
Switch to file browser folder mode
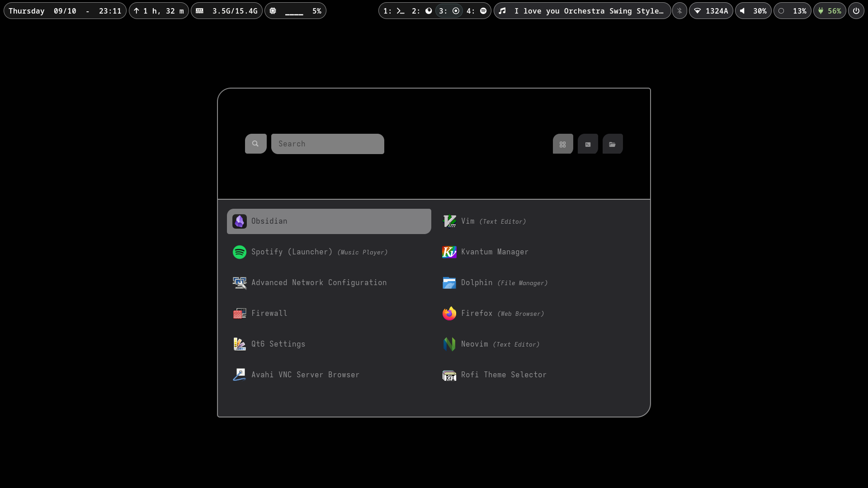613,144
